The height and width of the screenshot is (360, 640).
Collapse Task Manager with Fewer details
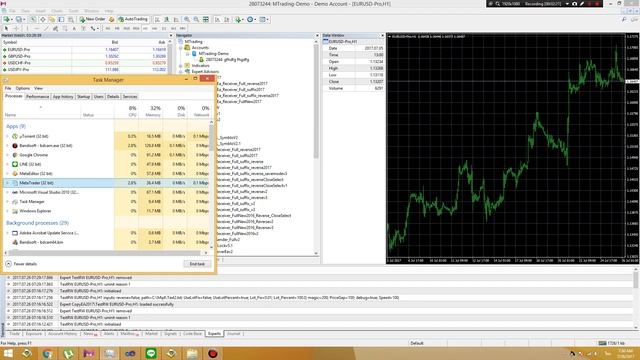pos(21,264)
